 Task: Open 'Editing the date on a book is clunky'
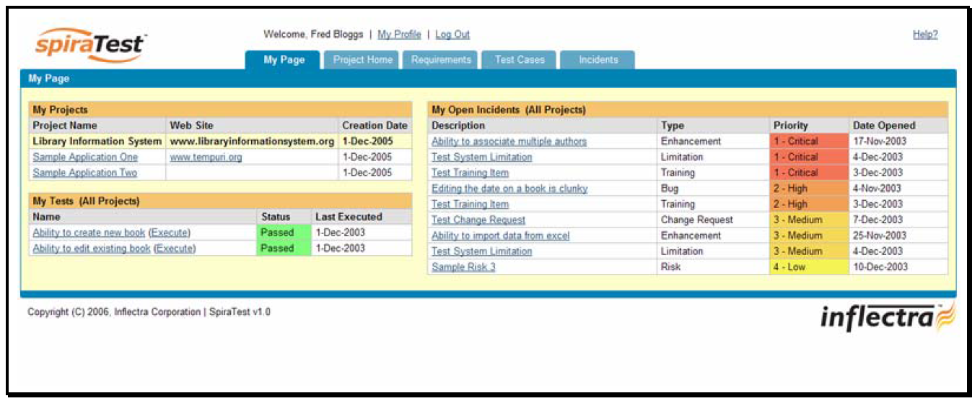pos(509,189)
